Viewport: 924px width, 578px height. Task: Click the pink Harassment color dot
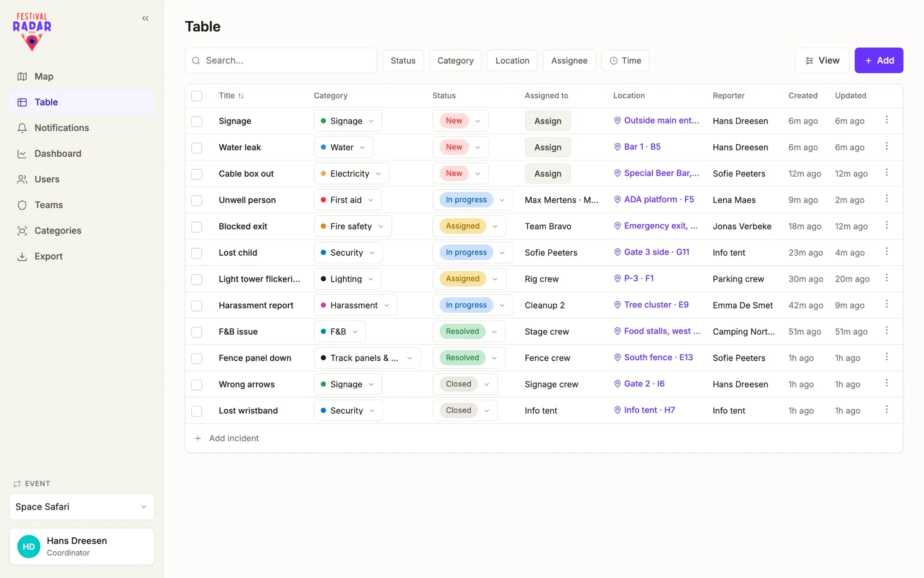[323, 305]
